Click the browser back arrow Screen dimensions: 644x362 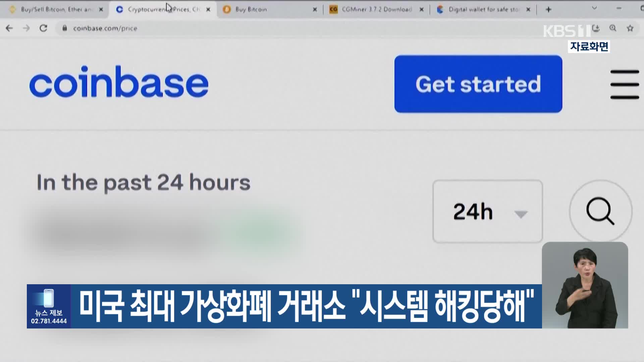click(9, 28)
